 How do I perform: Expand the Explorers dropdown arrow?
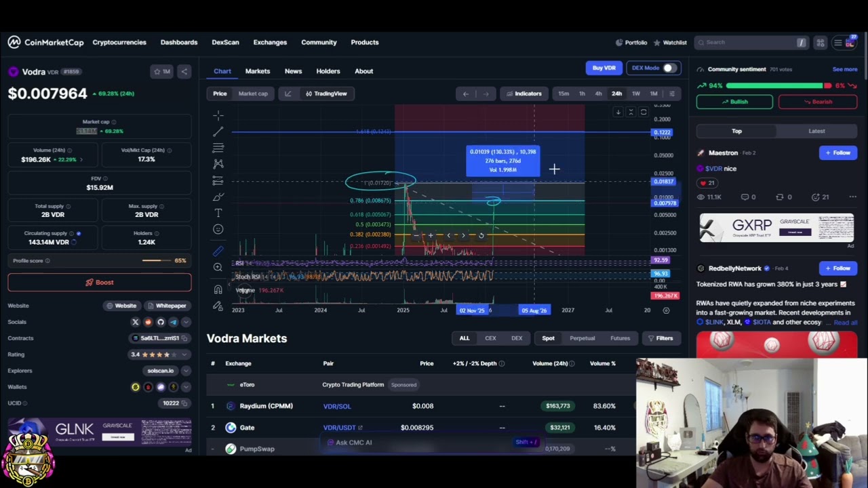click(186, 371)
